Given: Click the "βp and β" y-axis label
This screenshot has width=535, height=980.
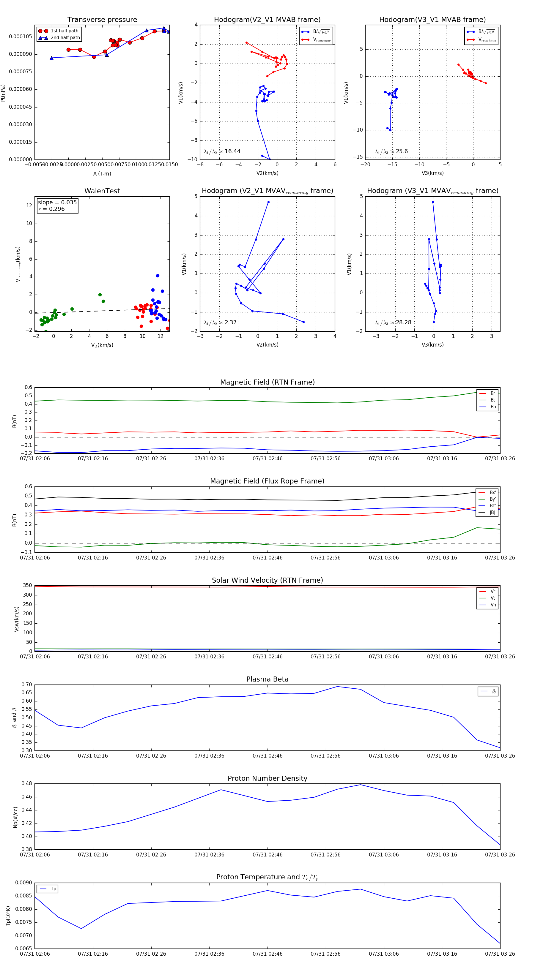Looking at the screenshot, I should (15, 718).
